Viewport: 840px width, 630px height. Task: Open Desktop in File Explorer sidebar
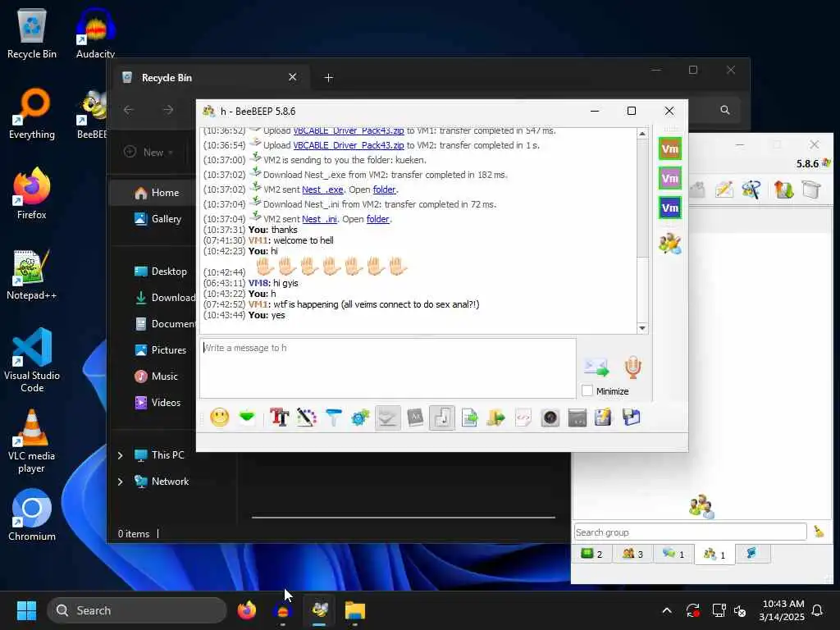pyautogui.click(x=161, y=271)
